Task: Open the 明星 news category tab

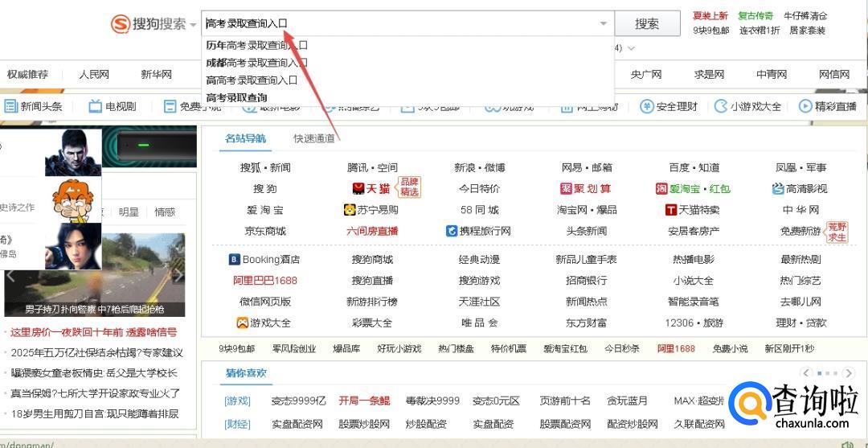Action: pyautogui.click(x=129, y=212)
